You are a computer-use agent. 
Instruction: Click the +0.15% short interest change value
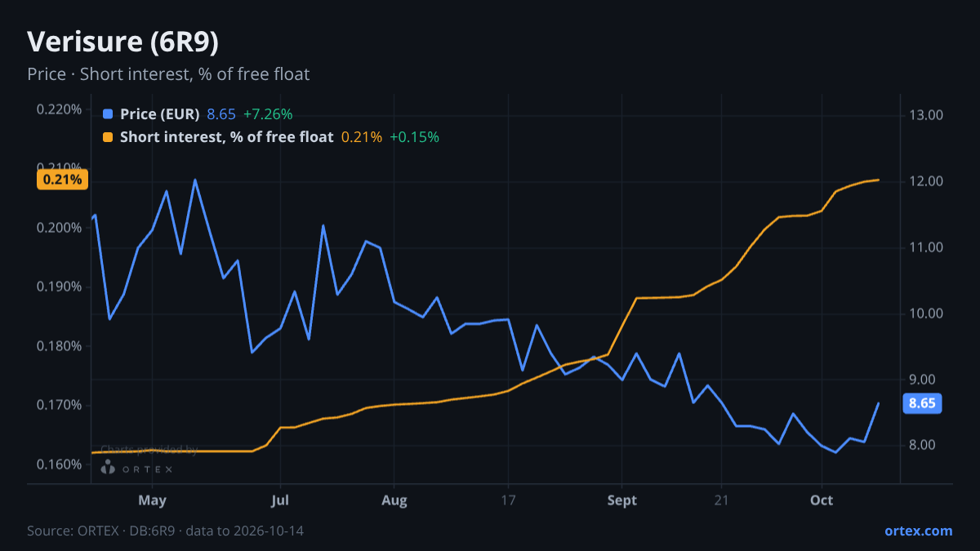pos(414,137)
